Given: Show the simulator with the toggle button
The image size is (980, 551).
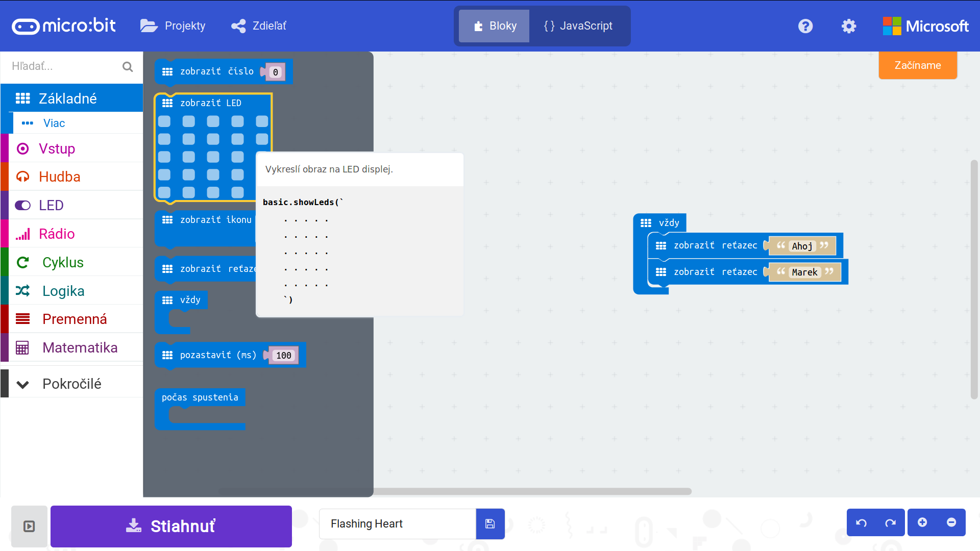Looking at the screenshot, I should (x=29, y=526).
